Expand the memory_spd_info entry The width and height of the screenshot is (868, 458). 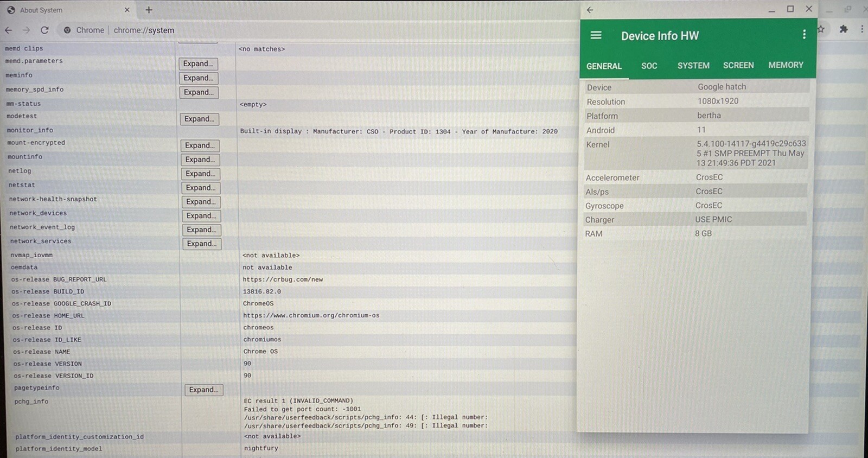(x=199, y=92)
